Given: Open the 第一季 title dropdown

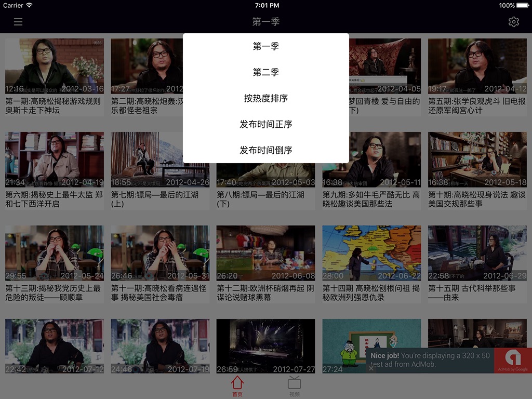Looking at the screenshot, I should click(265, 22).
